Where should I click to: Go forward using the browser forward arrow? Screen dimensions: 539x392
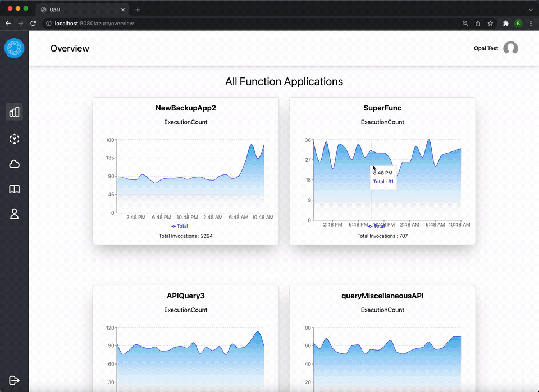click(21, 24)
